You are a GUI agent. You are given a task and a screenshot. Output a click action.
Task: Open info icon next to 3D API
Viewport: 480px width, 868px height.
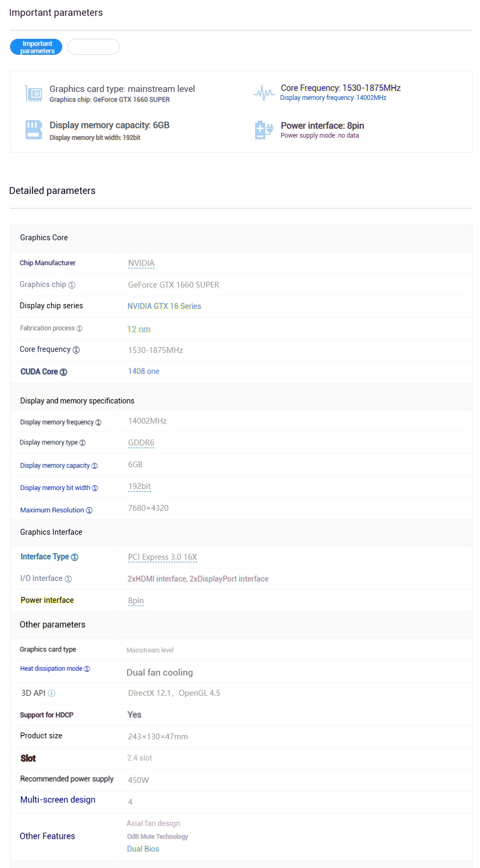(52, 693)
